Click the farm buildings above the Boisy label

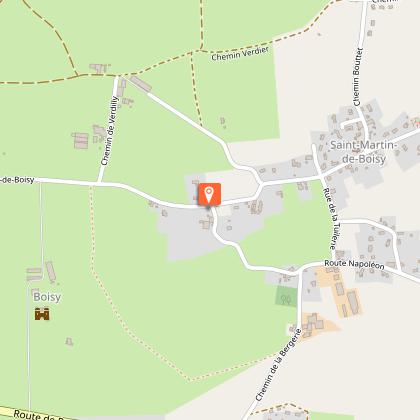pyautogui.click(x=42, y=272)
